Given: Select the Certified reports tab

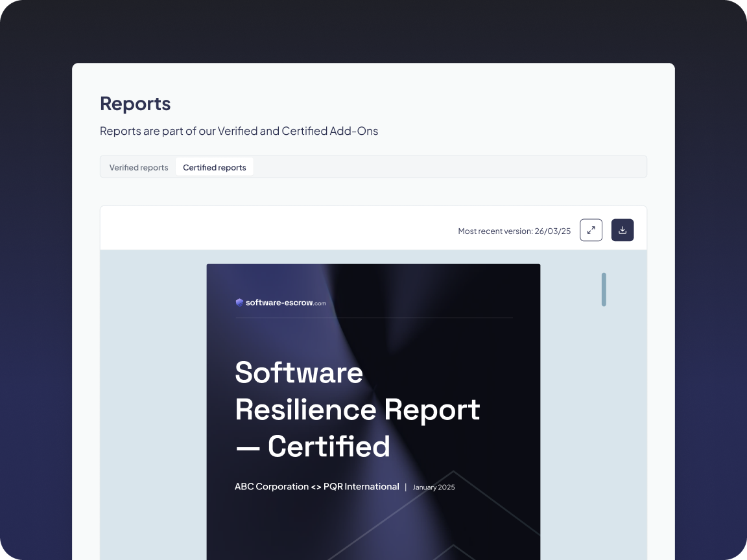Looking at the screenshot, I should pyautogui.click(x=215, y=167).
